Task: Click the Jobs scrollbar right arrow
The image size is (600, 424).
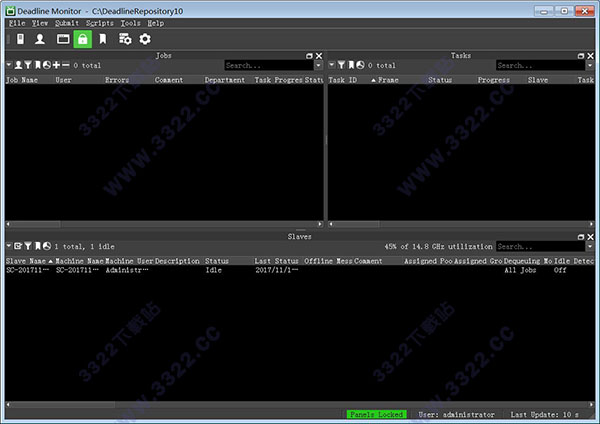Action: click(x=320, y=224)
